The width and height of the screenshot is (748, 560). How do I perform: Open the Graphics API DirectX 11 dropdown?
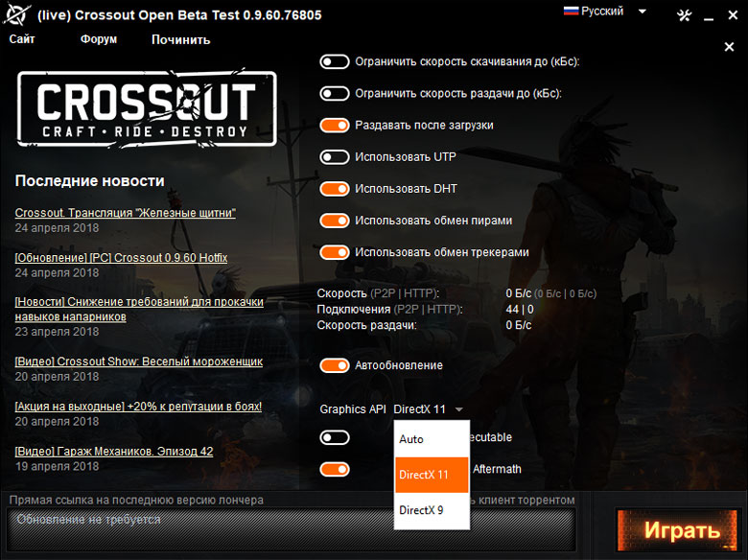(428, 409)
